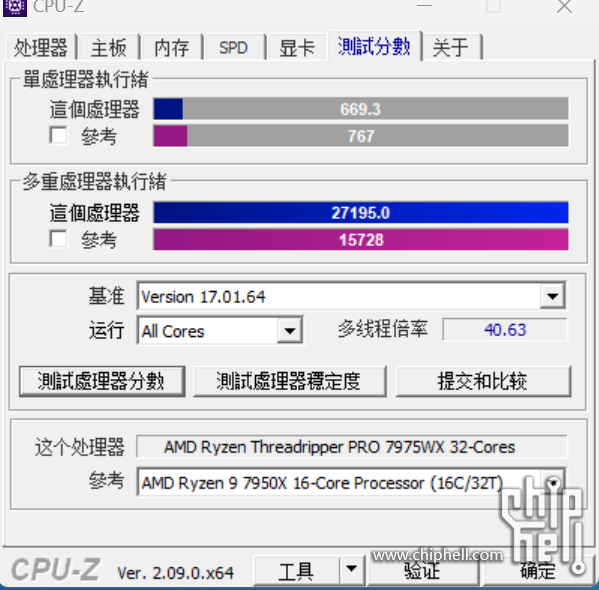This screenshot has width=599, height=590.
Task: Minimize the CPU-Z window
Action: coord(424,6)
